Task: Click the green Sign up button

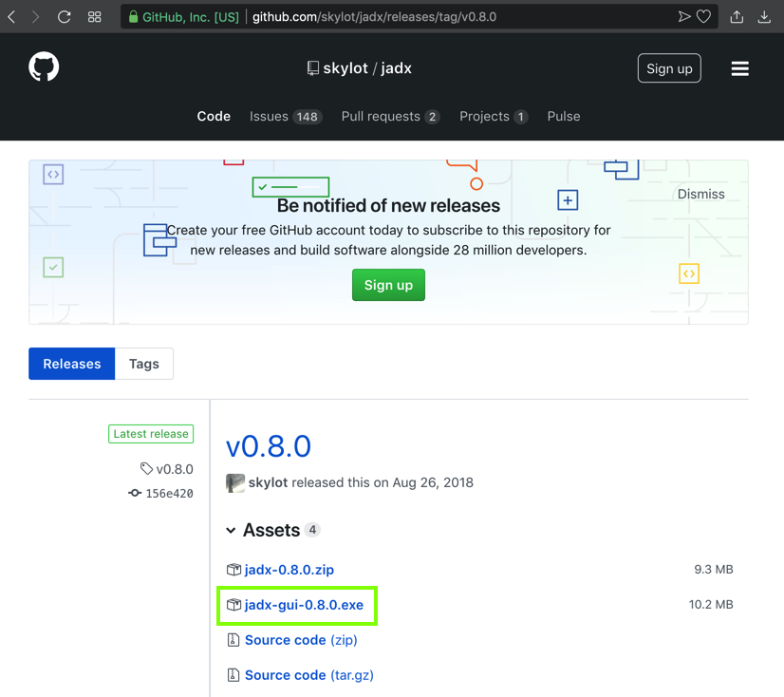Action: [388, 285]
